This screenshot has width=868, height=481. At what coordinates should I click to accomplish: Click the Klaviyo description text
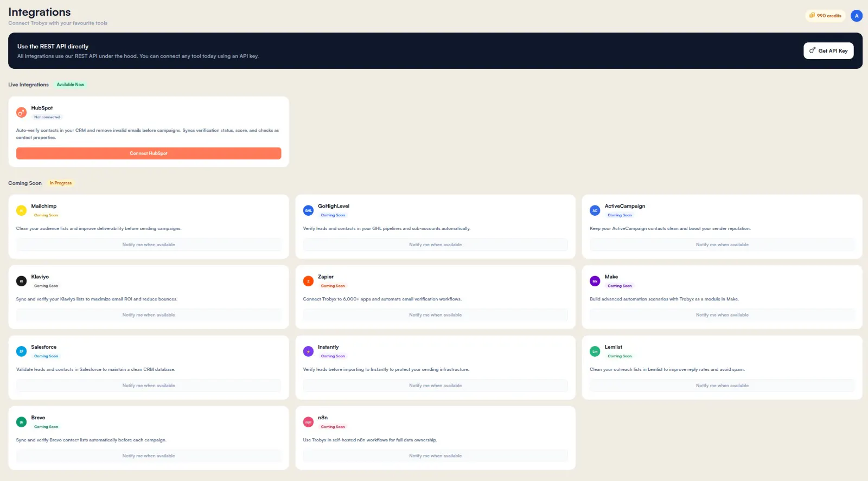(x=97, y=299)
